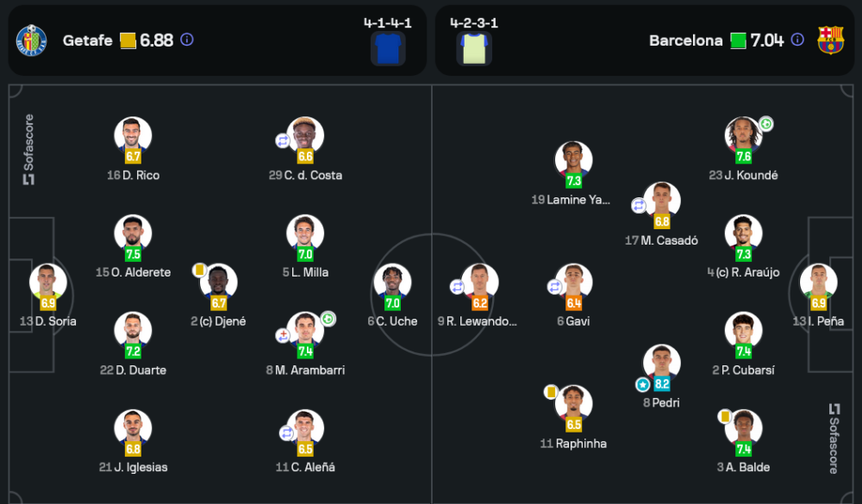Click Lewandowski's substitution icon

point(458,287)
